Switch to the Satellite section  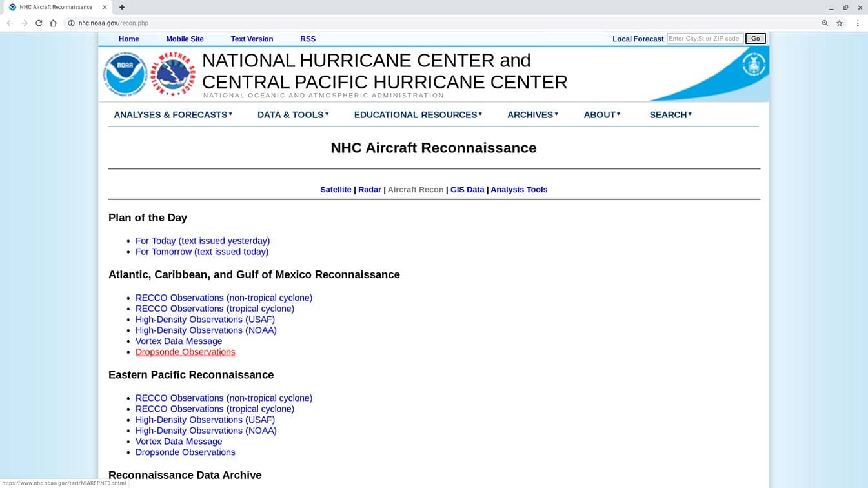pyautogui.click(x=336, y=190)
